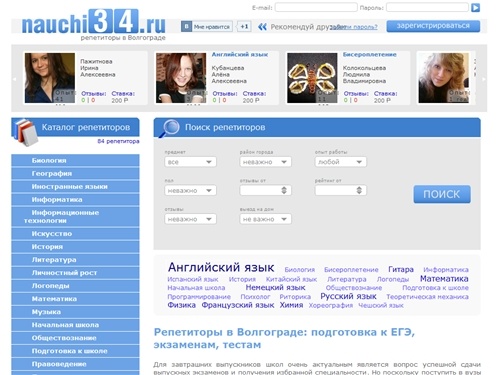Select Иностранные языки in the catalog menu
Viewport: 500px width, 375px height.
(x=75, y=186)
